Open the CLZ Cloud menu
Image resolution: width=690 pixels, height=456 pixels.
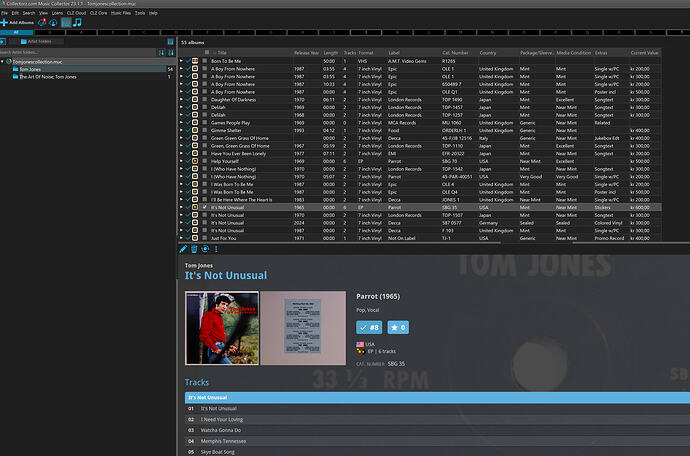77,13
